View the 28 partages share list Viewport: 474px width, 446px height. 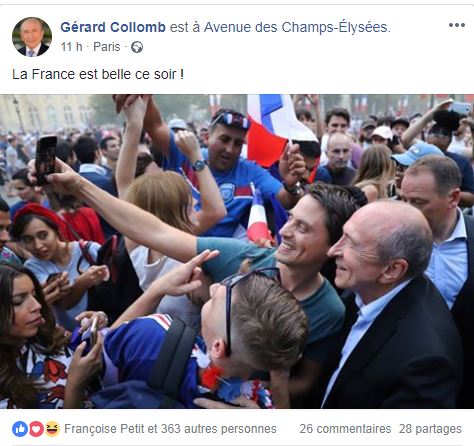coord(430,429)
